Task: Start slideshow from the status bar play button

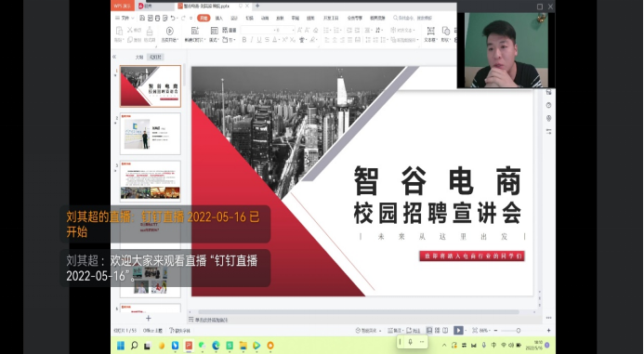Action: tap(458, 330)
